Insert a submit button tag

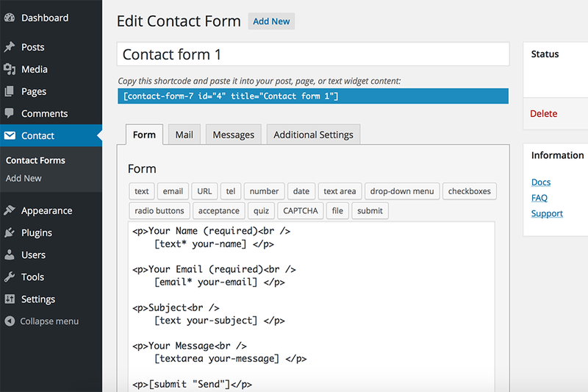click(x=370, y=211)
